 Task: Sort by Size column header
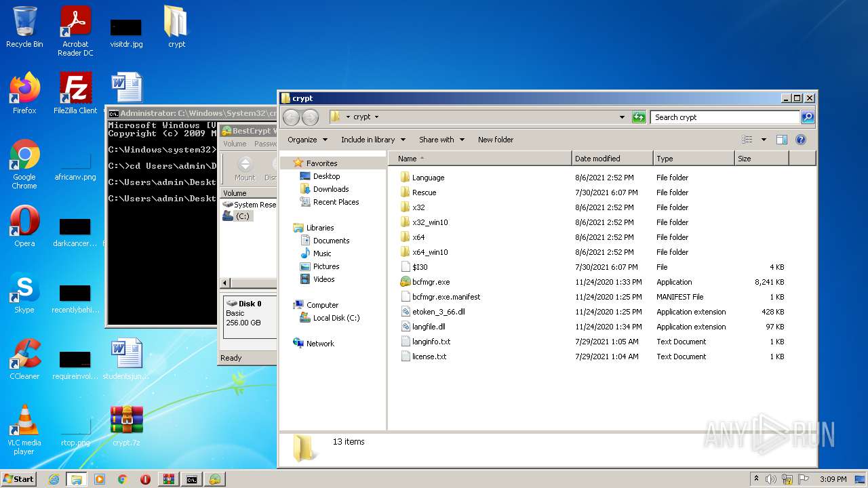[762, 159]
